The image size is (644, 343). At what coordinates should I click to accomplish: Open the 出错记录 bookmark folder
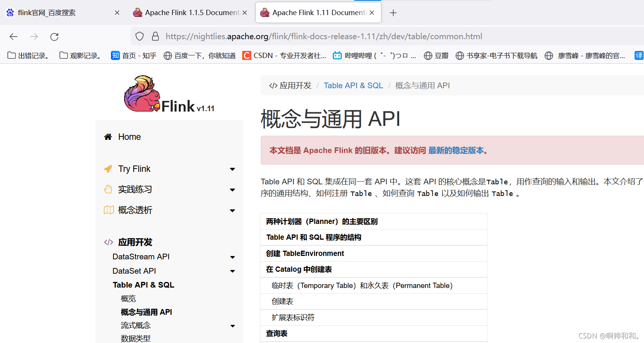click(x=28, y=55)
